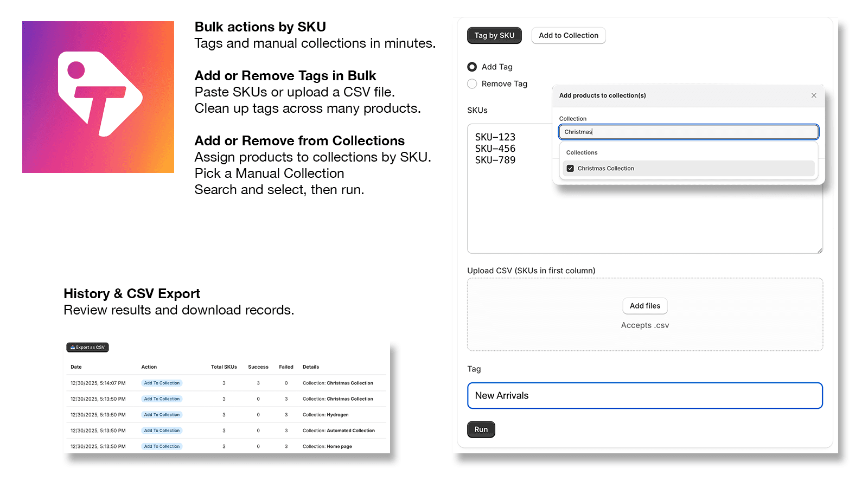The width and height of the screenshot is (868, 488).
Task: Close the Add products to collection dialog
Action: pyautogui.click(x=814, y=95)
